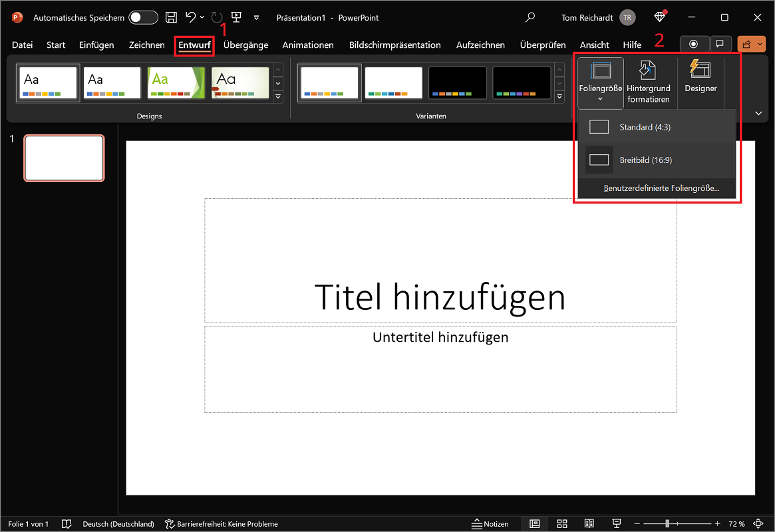Open the comments speech bubble icon

[720, 44]
